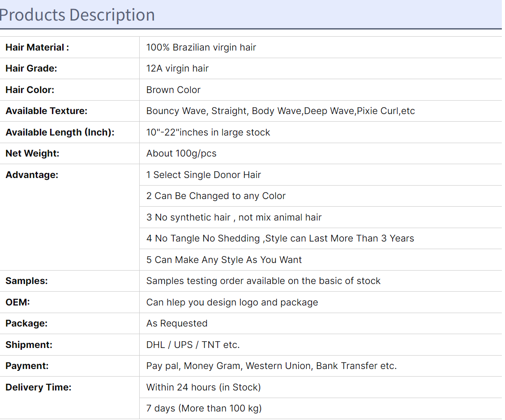
Task: Click the Can Be Changed to any Color row
Action: [321, 196]
